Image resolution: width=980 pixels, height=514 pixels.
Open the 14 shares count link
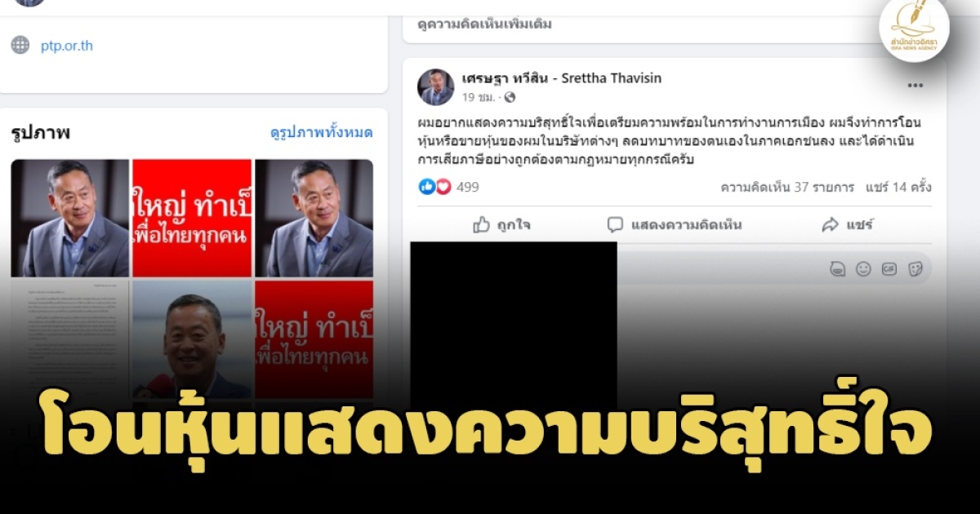[898, 187]
